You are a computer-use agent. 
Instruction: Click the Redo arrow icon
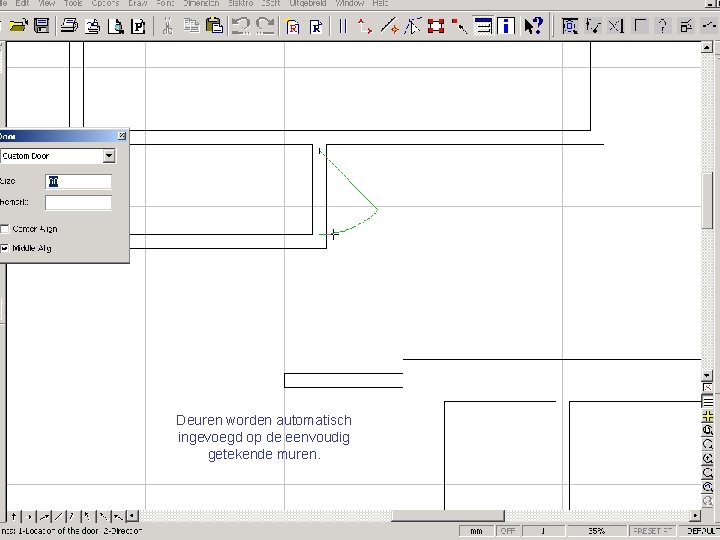point(265,26)
